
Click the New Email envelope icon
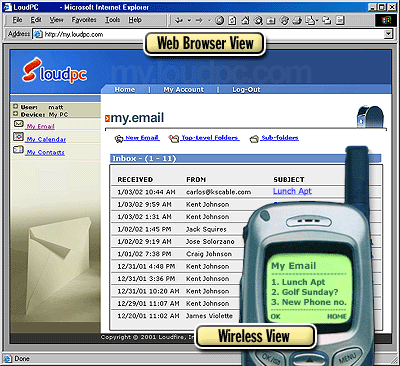119,139
